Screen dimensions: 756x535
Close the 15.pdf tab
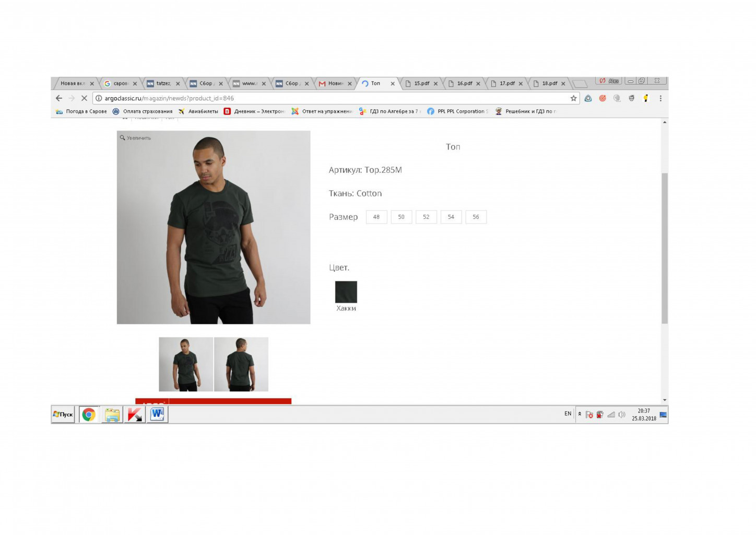[435, 84]
